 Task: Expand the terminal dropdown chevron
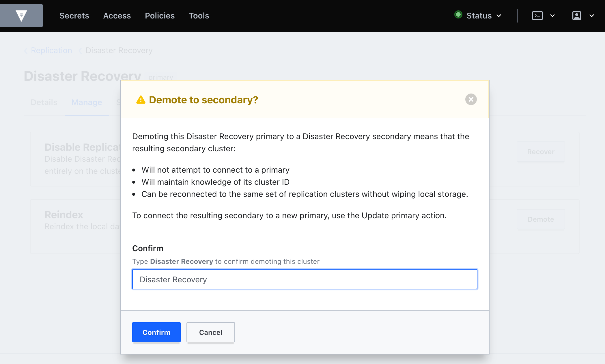tap(552, 16)
